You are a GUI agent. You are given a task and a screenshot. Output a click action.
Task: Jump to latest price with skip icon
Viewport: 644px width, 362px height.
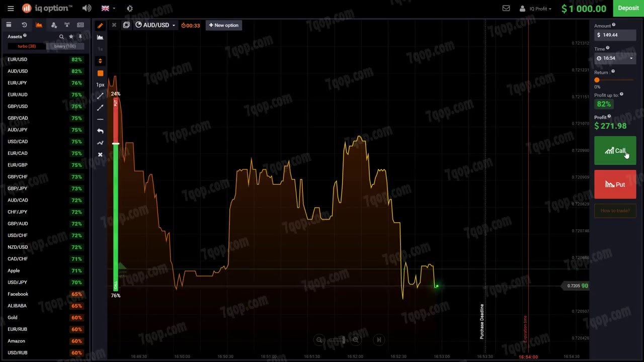(x=379, y=340)
